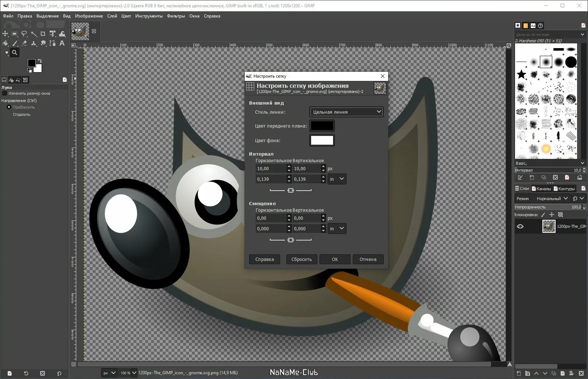Select the 'Приблизить' zoom direction option
This screenshot has height=379, width=588.
[9, 107]
